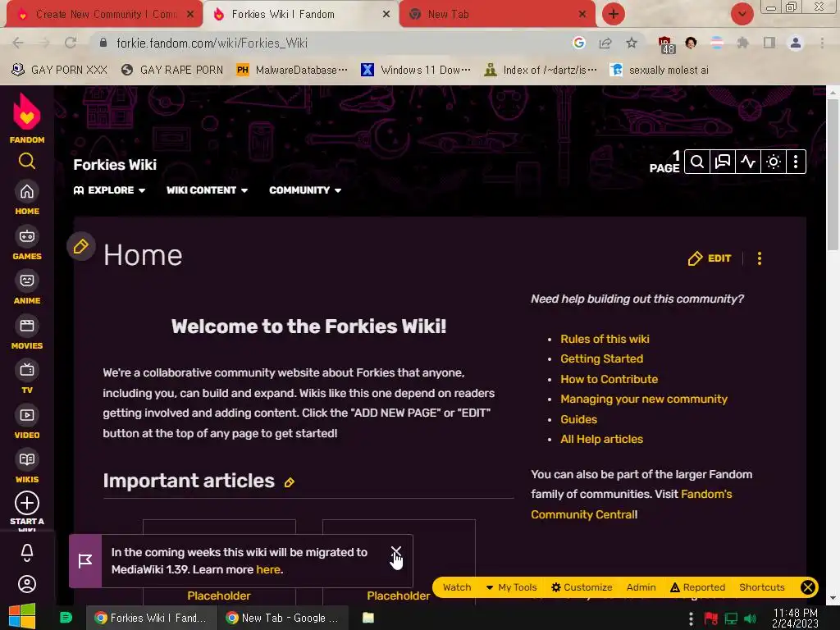Click the address bar URL
Image resolution: width=840 pixels, height=630 pixels.
click(212, 43)
